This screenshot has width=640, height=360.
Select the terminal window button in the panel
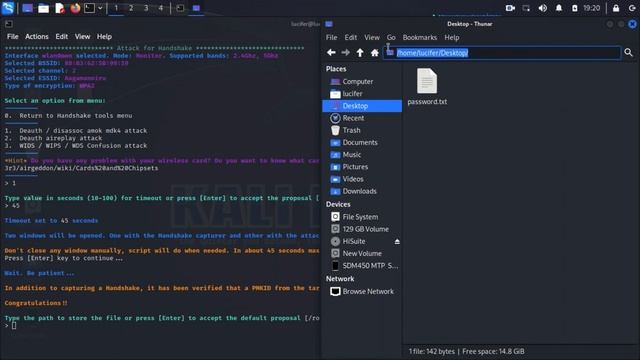(180, 8)
